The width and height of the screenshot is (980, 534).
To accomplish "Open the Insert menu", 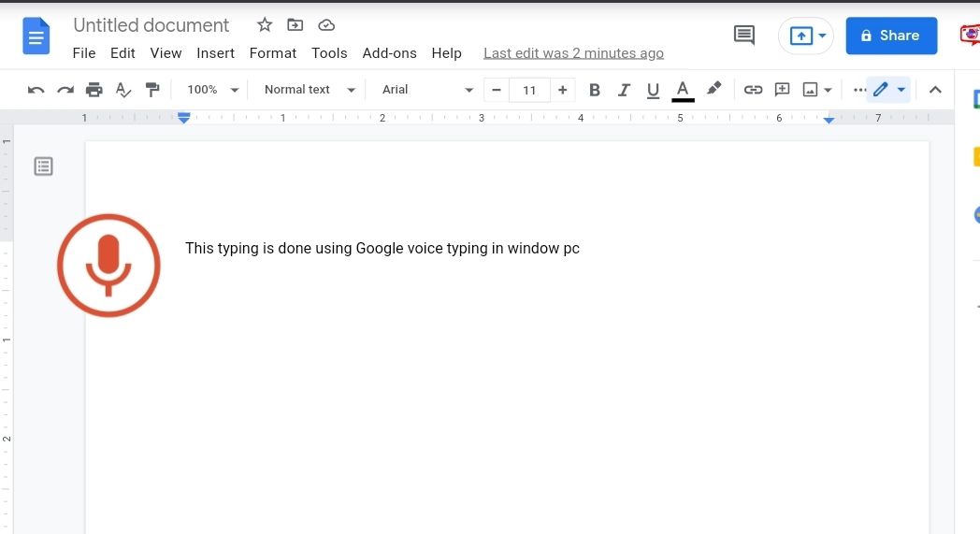I will [x=216, y=53].
